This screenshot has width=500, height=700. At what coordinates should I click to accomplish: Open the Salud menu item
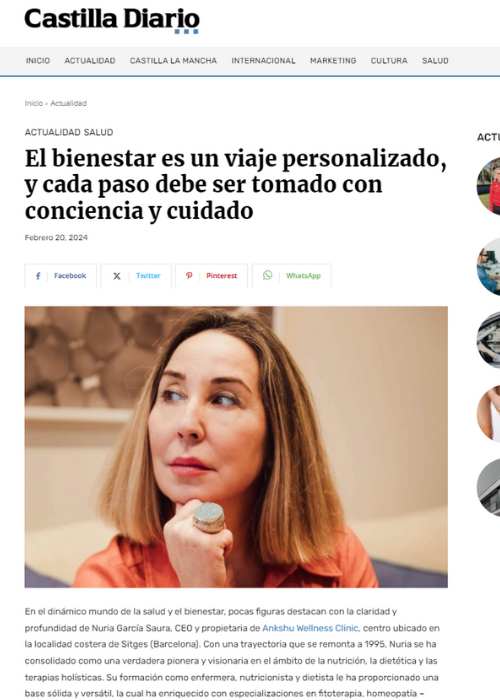(435, 61)
